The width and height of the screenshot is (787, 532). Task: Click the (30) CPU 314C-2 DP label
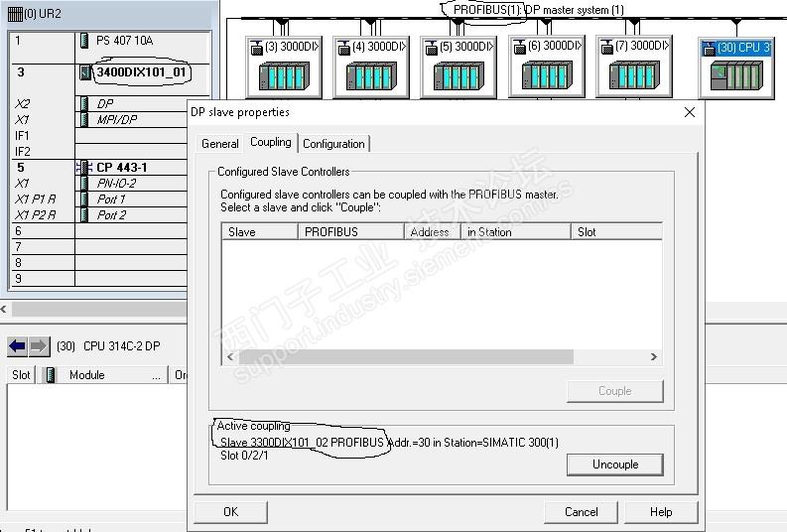tap(108, 346)
